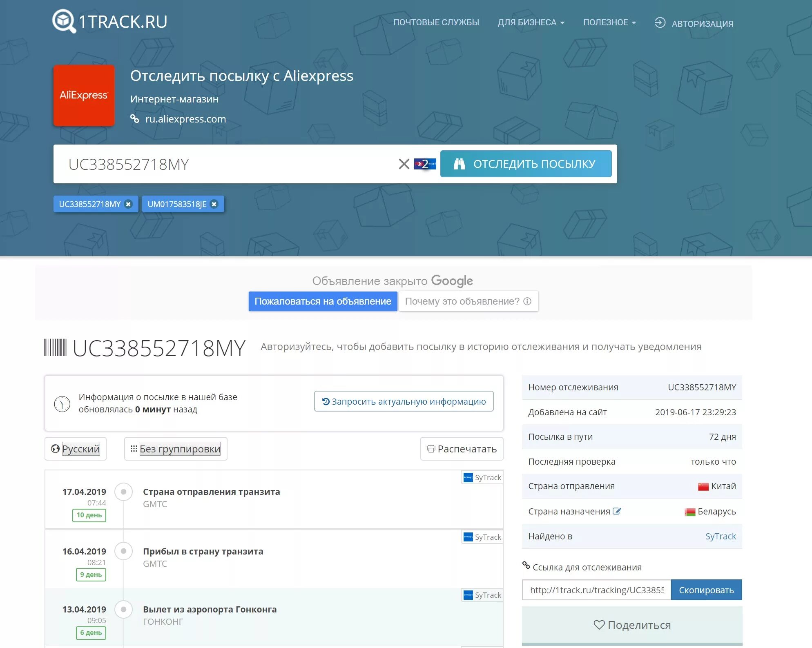
Task: Click the grid icon by Без группировки
Action: 134,449
